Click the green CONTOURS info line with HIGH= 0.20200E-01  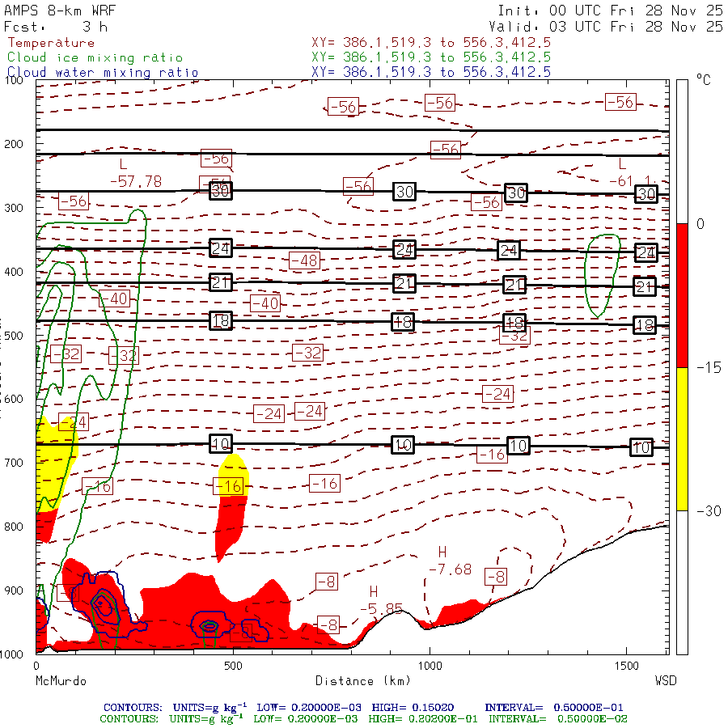point(363,719)
